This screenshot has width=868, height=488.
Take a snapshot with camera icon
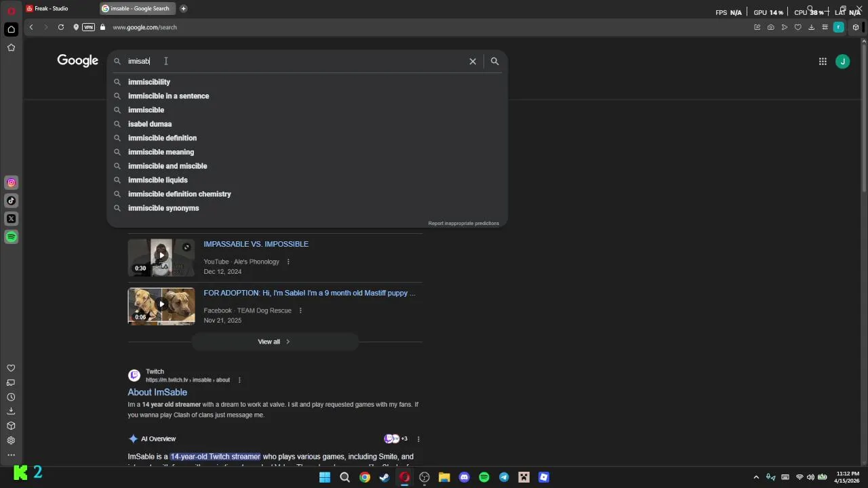771,27
